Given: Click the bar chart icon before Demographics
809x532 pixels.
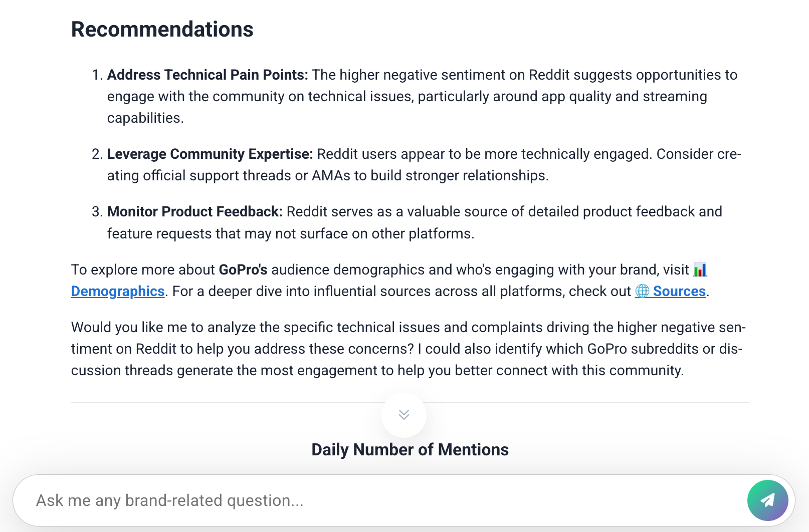Looking at the screenshot, I should (701, 270).
